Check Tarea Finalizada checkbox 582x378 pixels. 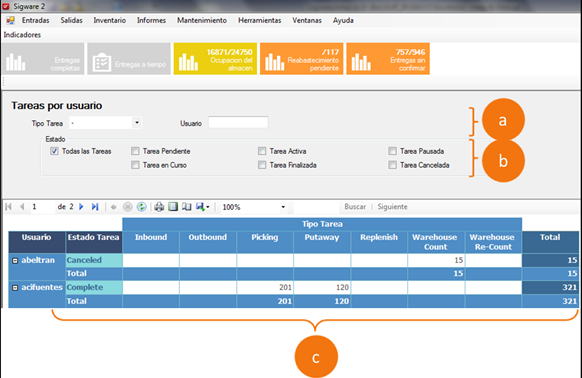262,165
